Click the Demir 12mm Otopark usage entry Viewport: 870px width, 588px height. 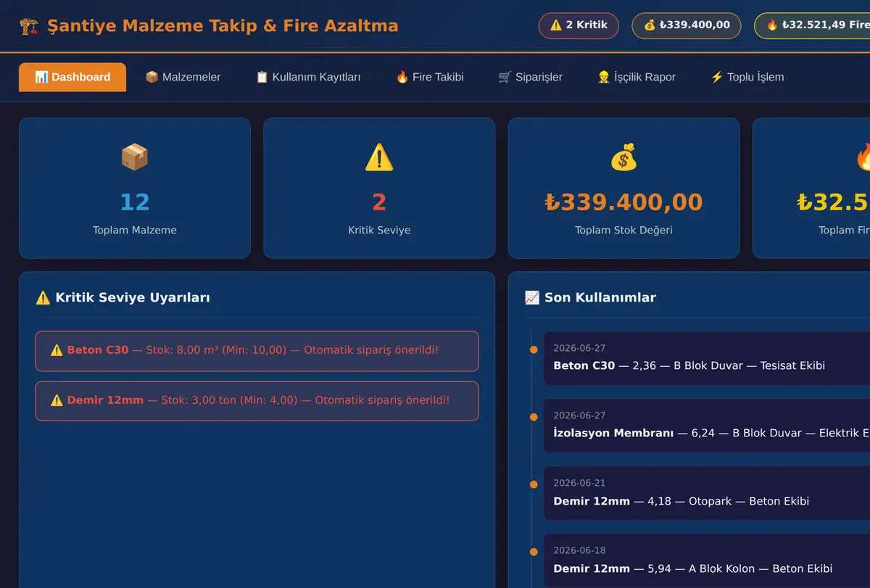click(707, 493)
